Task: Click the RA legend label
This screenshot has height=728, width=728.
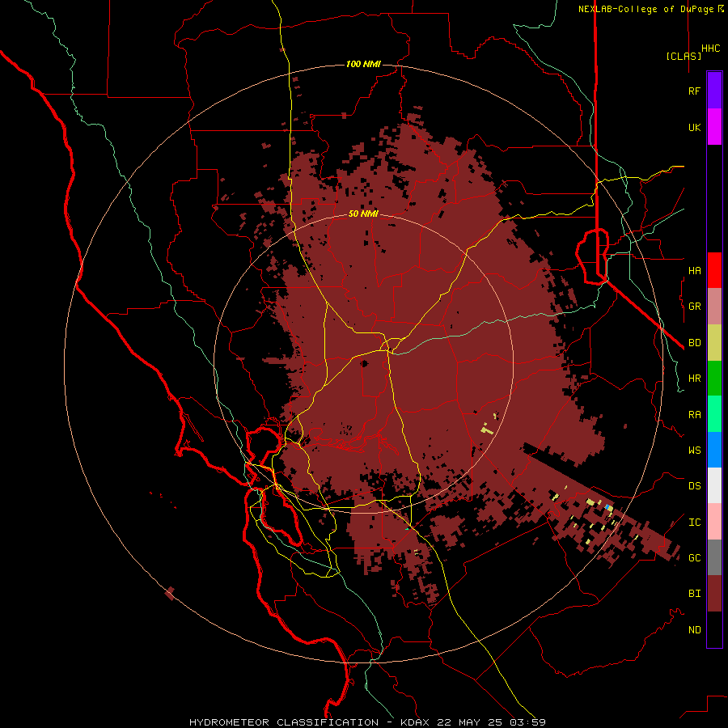Action: pyautogui.click(x=694, y=415)
